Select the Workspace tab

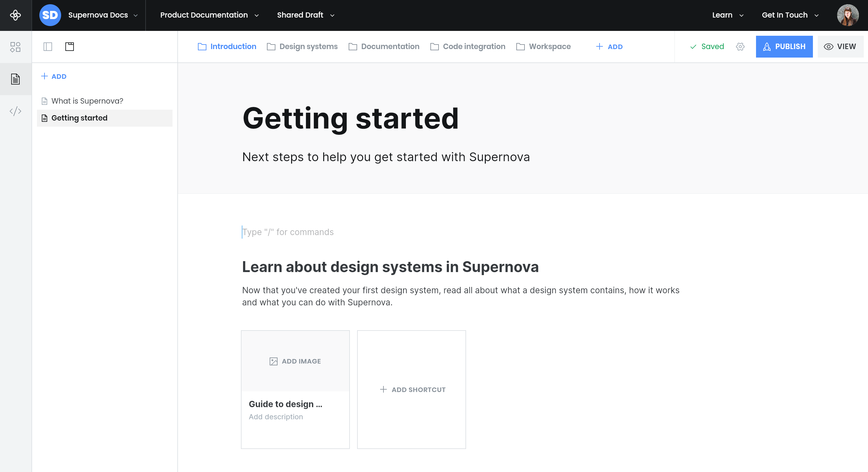coord(543,47)
